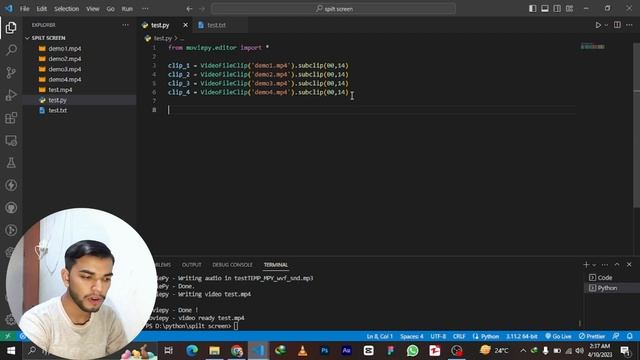Select demo4.mp4 in Explorer
640x360 pixels.
tap(64, 79)
